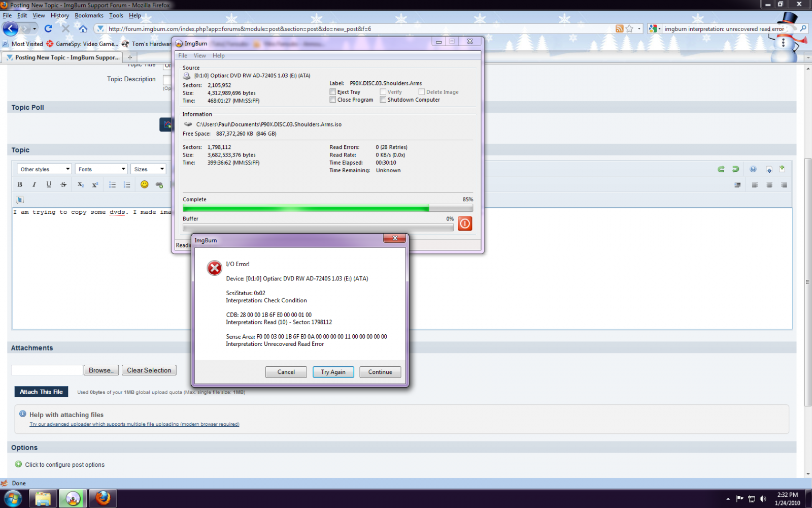Open search engine selector dropdown
This screenshot has height=508, width=812.
(x=655, y=29)
